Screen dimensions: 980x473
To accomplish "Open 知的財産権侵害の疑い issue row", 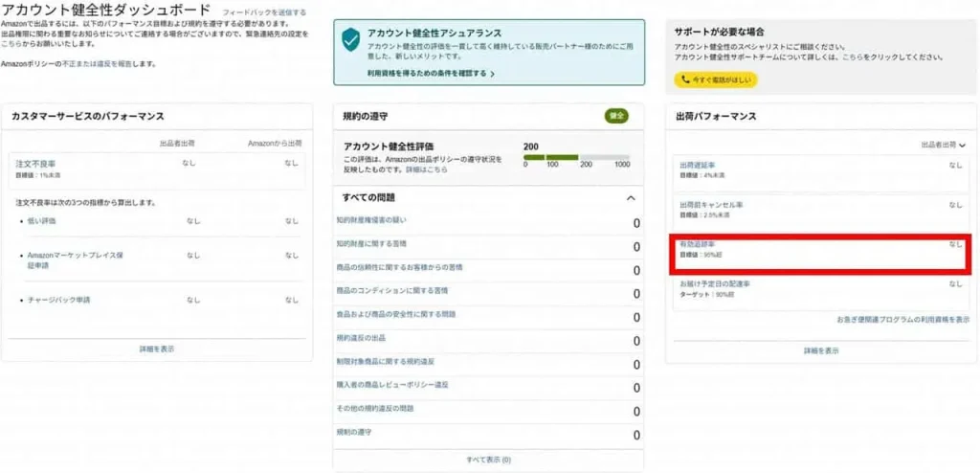I will pyautogui.click(x=489, y=223).
